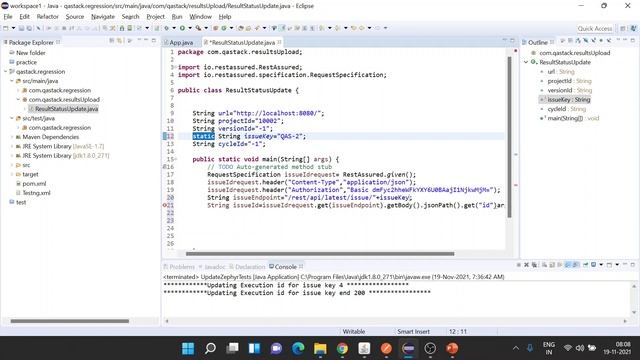The image size is (640, 360).
Task: Click the Back navigation arrow icon
Action: 362,28
